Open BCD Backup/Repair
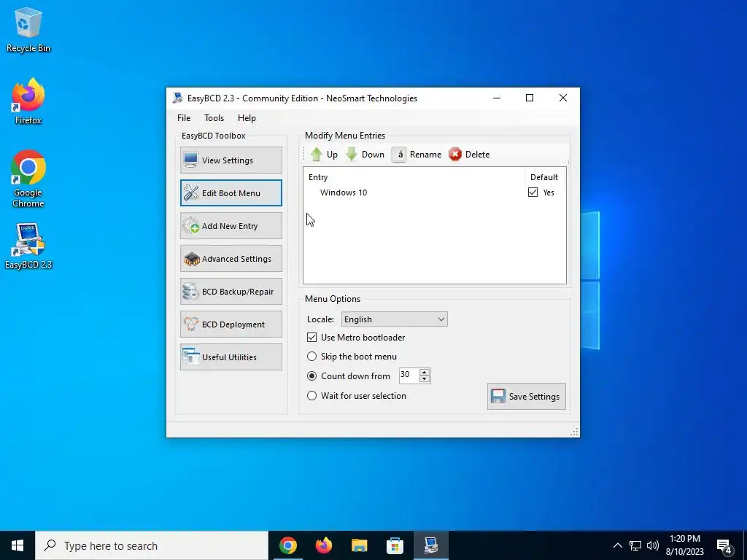Image resolution: width=747 pixels, height=560 pixels. pyautogui.click(x=231, y=292)
